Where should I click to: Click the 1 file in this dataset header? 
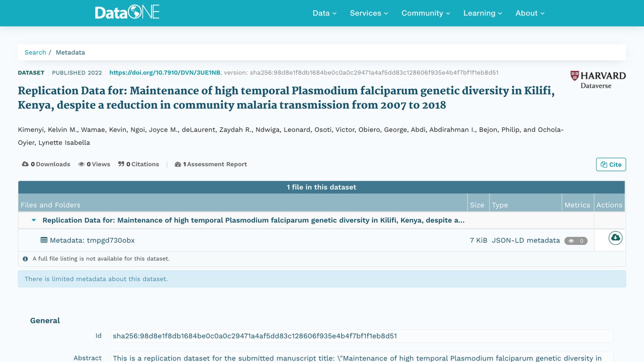321,187
